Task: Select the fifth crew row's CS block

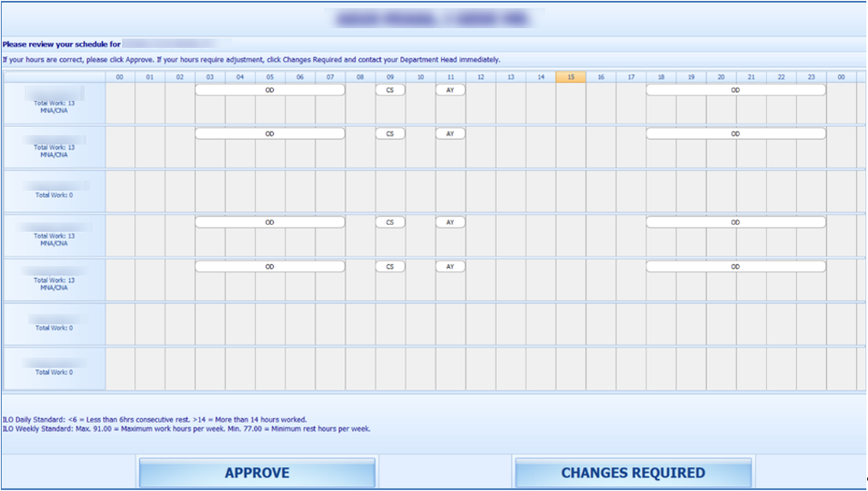Action: 390,266
